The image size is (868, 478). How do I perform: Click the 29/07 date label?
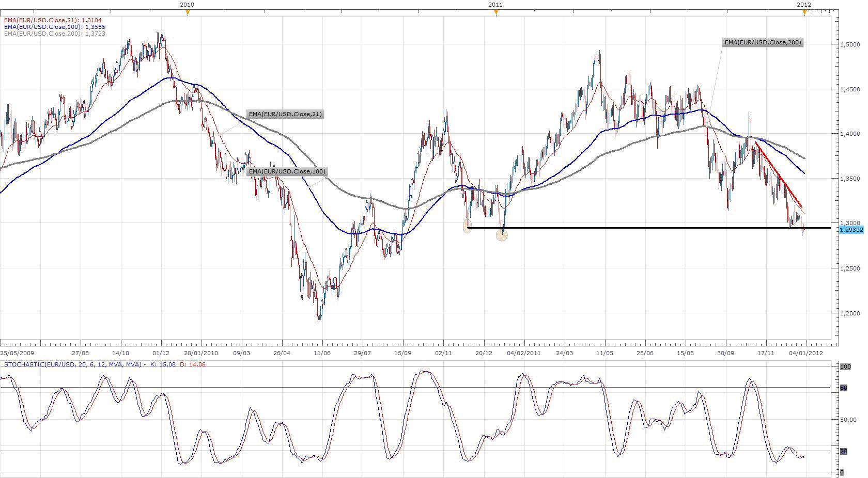(x=362, y=353)
